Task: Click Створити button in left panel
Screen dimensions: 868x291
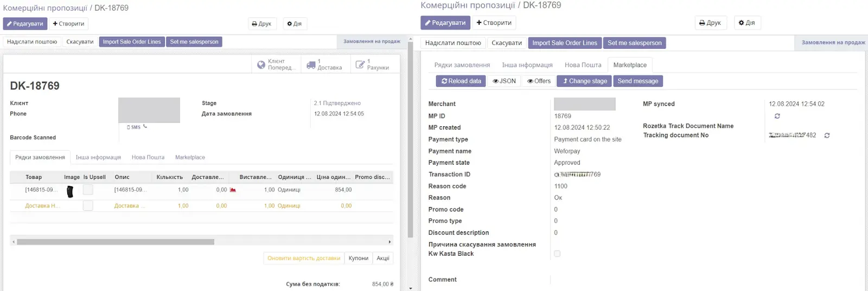Action: [68, 24]
